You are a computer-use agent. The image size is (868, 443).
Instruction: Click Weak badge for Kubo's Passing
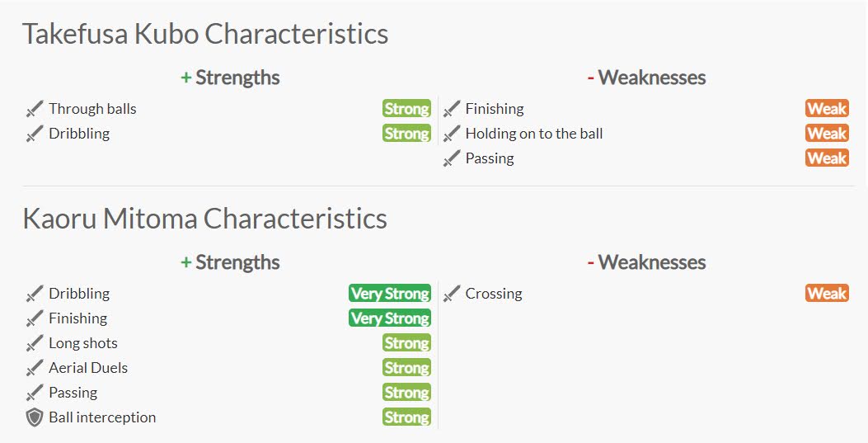coord(827,158)
